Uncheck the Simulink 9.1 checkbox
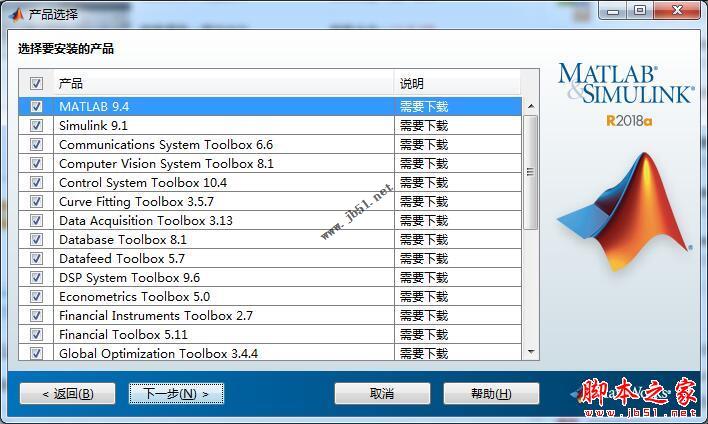Image resolution: width=708 pixels, height=424 pixels. tap(36, 126)
